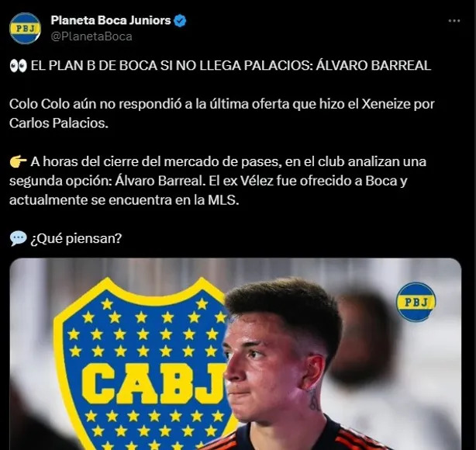476x450 pixels.
Task: Click the blue verified badge
Action: tap(180, 21)
